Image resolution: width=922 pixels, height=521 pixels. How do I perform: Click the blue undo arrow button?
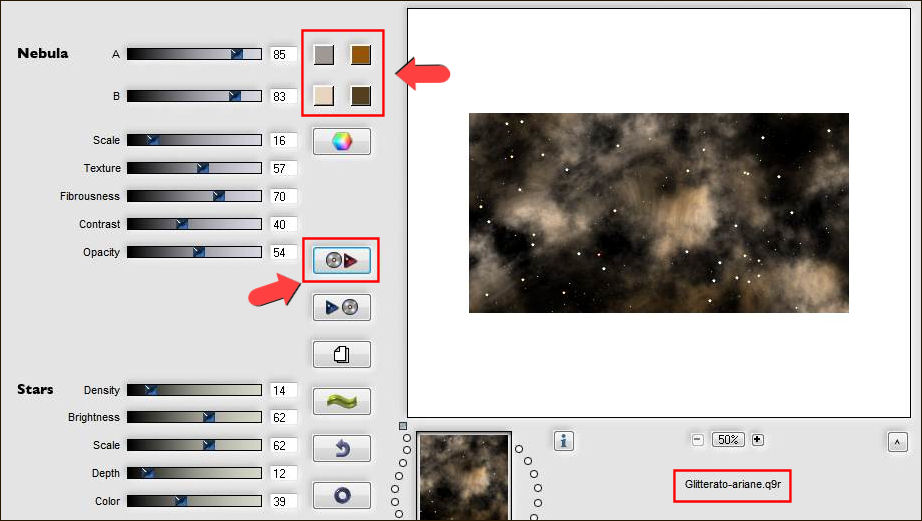click(x=341, y=448)
